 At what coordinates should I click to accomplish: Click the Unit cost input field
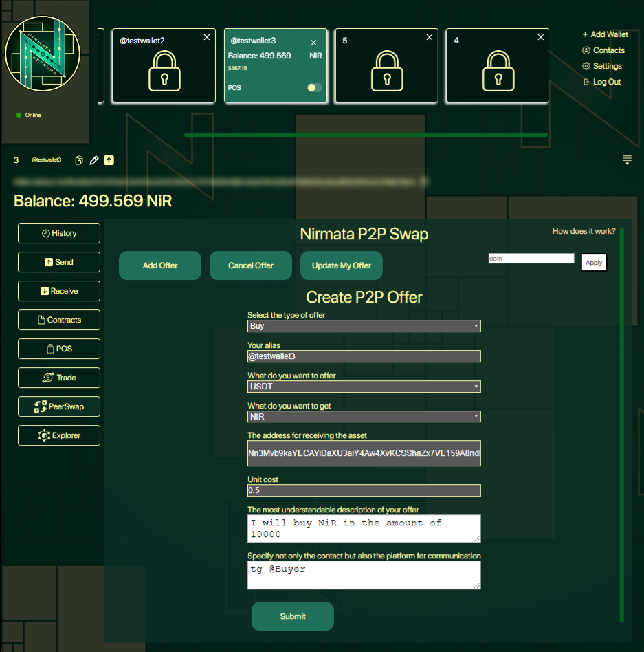pyautogui.click(x=364, y=491)
